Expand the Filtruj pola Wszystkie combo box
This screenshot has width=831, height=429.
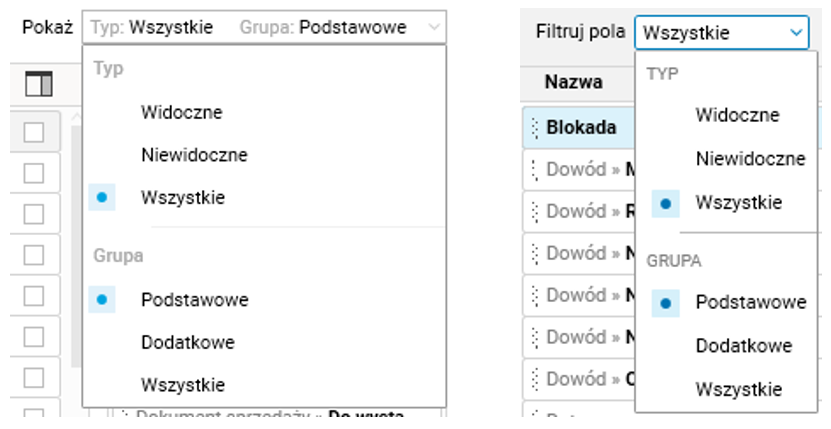(x=796, y=32)
